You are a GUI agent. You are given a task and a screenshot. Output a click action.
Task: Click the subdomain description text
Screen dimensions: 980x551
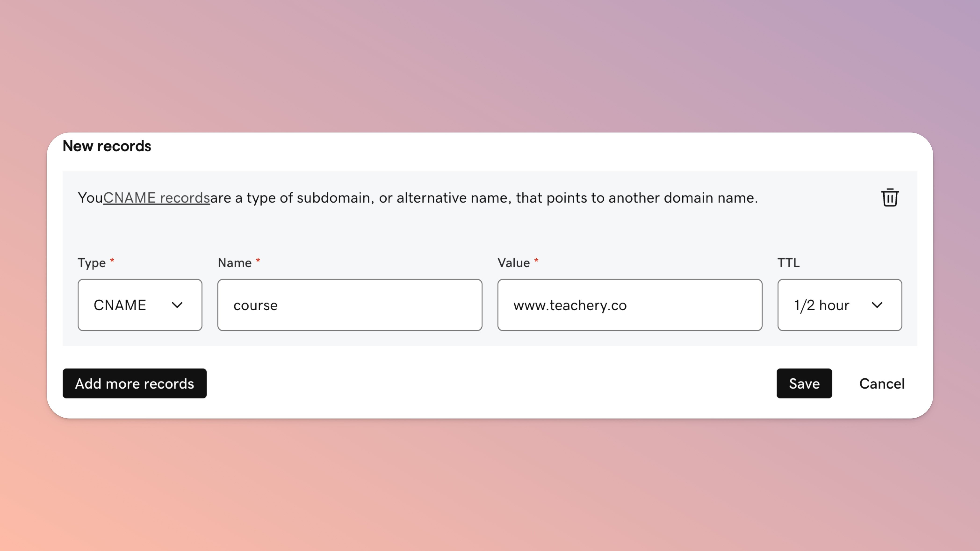click(483, 198)
